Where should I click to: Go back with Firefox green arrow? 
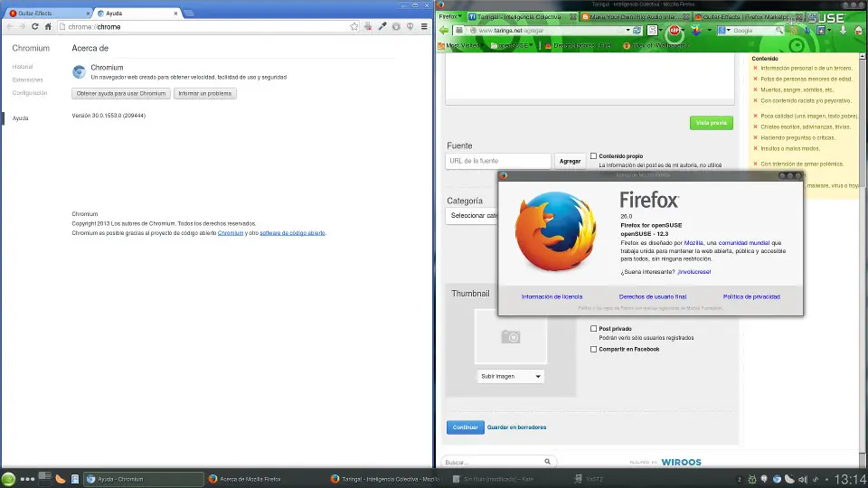click(444, 31)
